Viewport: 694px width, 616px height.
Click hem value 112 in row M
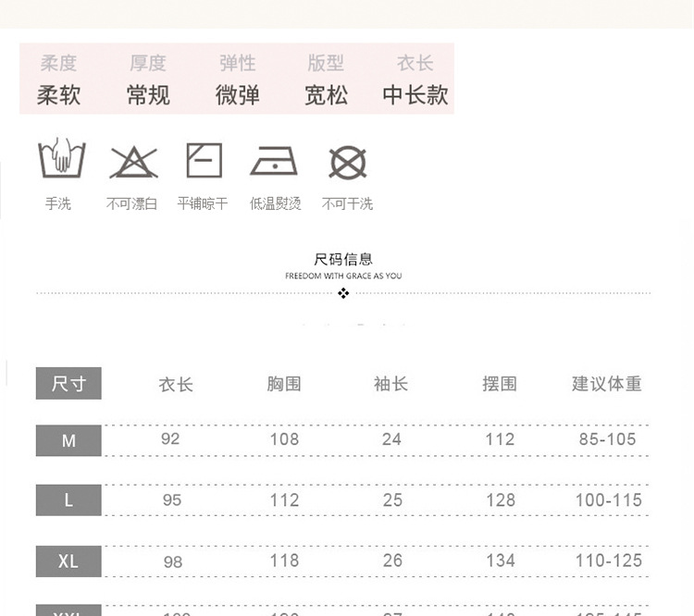[500, 439]
